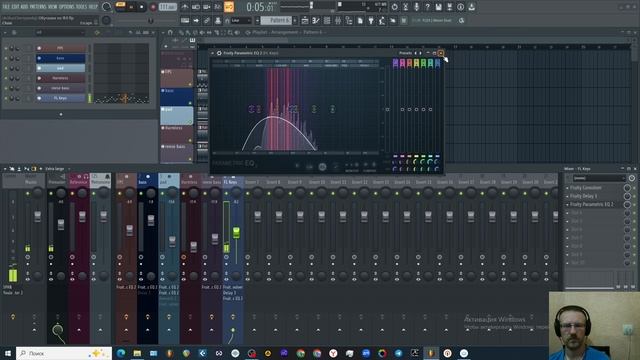The image size is (640, 360).
Task: Open the Mixer options menu arrow
Action: tap(5, 169)
